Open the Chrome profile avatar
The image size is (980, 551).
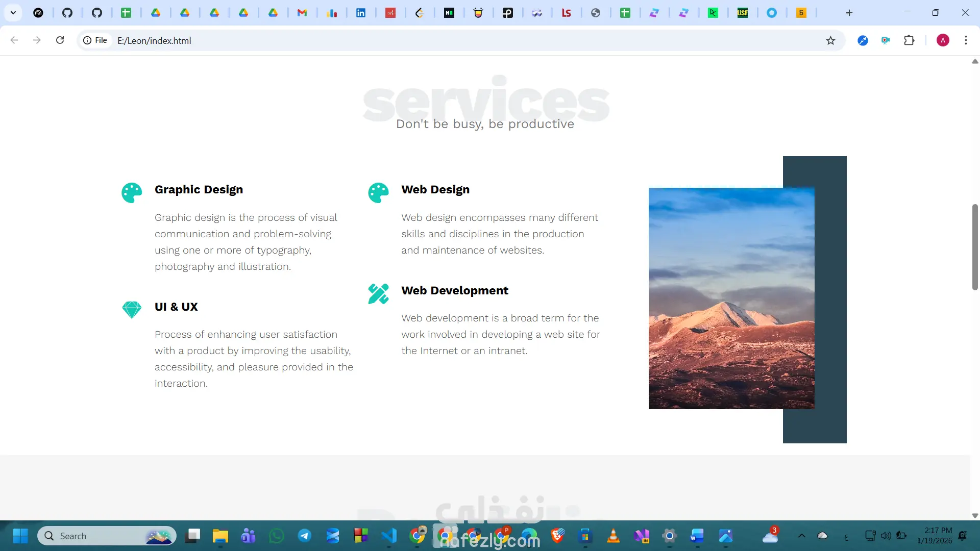(943, 40)
